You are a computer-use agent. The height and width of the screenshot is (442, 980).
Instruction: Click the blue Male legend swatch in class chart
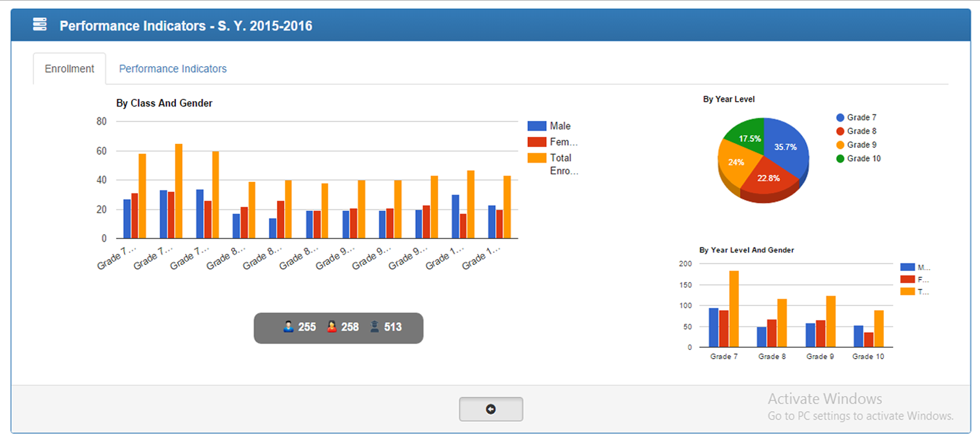click(x=536, y=126)
